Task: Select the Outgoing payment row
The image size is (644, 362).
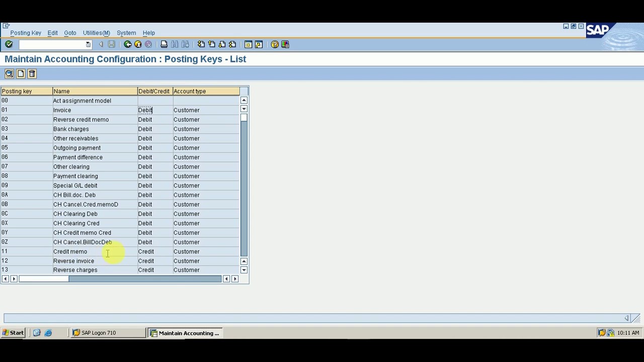Action: (120, 148)
